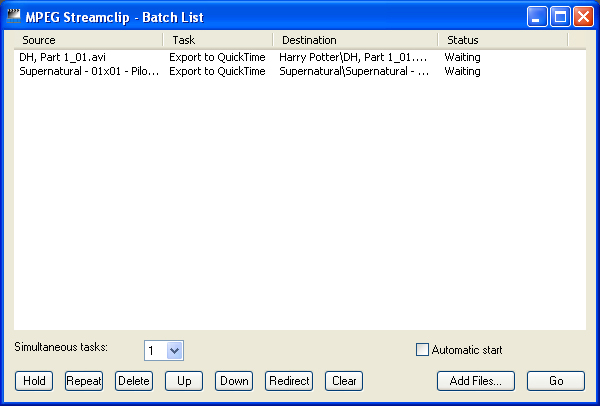The image size is (600, 406).
Task: Minimize the Batch List window
Action: [536, 17]
